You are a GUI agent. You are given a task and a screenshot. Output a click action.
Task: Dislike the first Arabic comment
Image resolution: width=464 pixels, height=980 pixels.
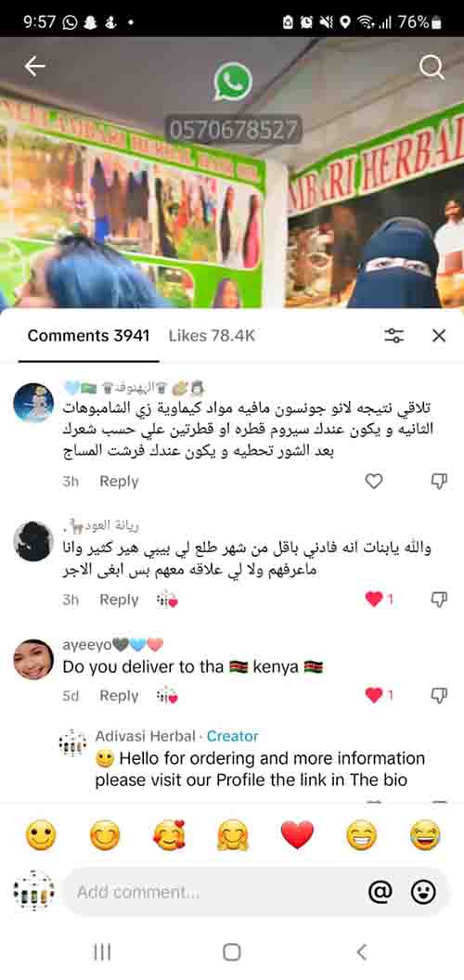tap(440, 482)
